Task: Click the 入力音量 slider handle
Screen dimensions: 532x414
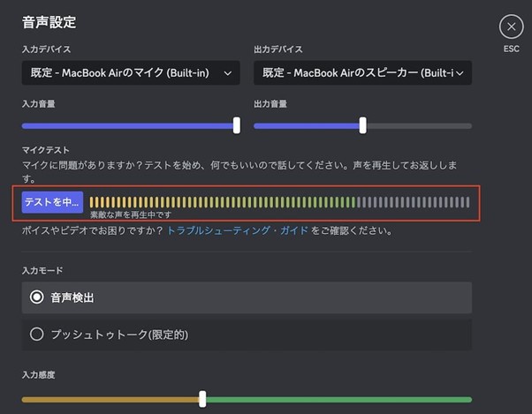Action: tap(237, 125)
